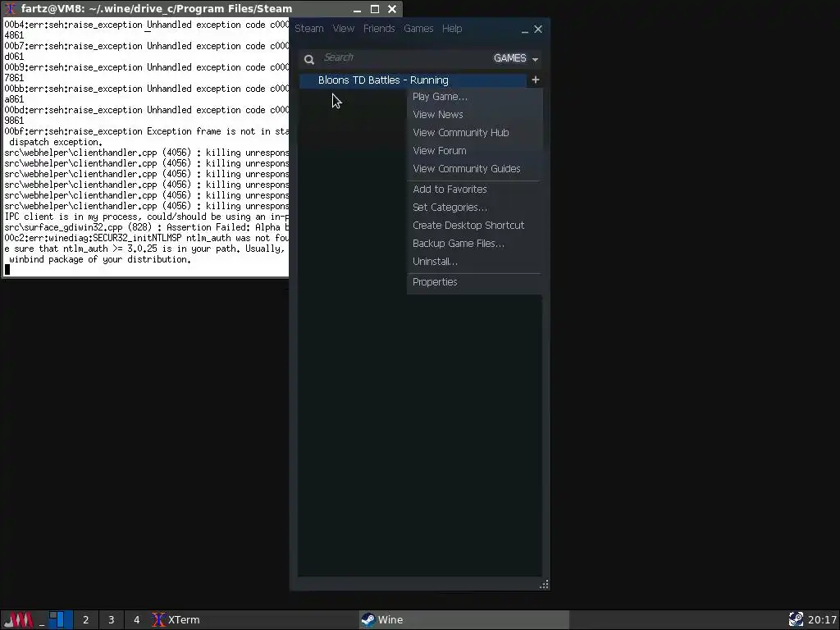Click the Steam system tray icon

(796, 620)
